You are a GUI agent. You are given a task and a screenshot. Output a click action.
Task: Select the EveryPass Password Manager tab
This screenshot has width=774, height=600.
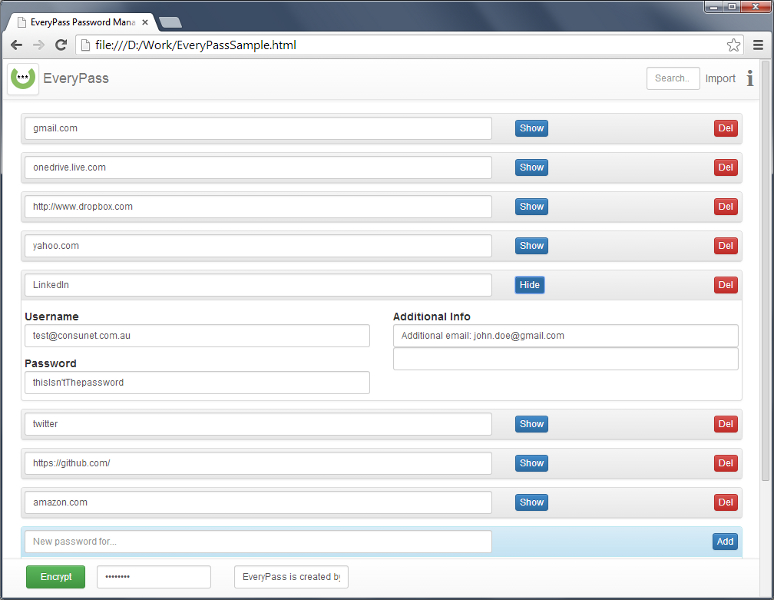[82, 22]
